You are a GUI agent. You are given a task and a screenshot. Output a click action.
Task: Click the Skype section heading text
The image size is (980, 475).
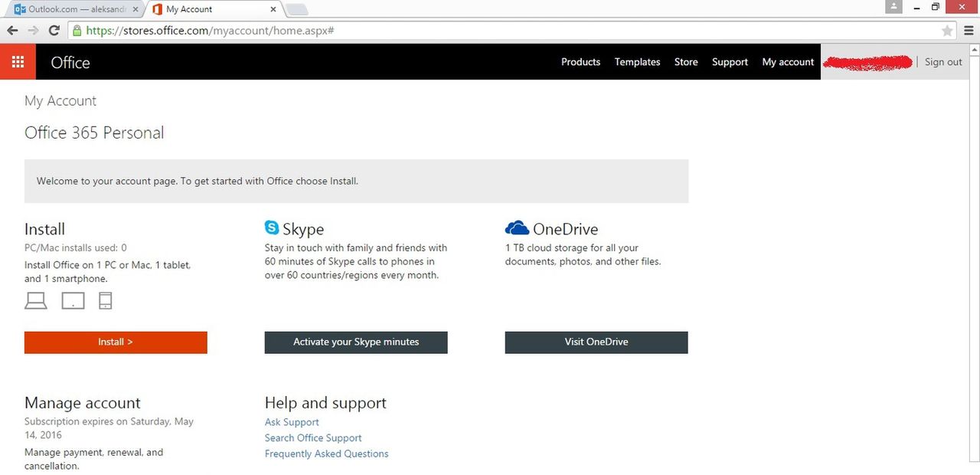pos(303,229)
